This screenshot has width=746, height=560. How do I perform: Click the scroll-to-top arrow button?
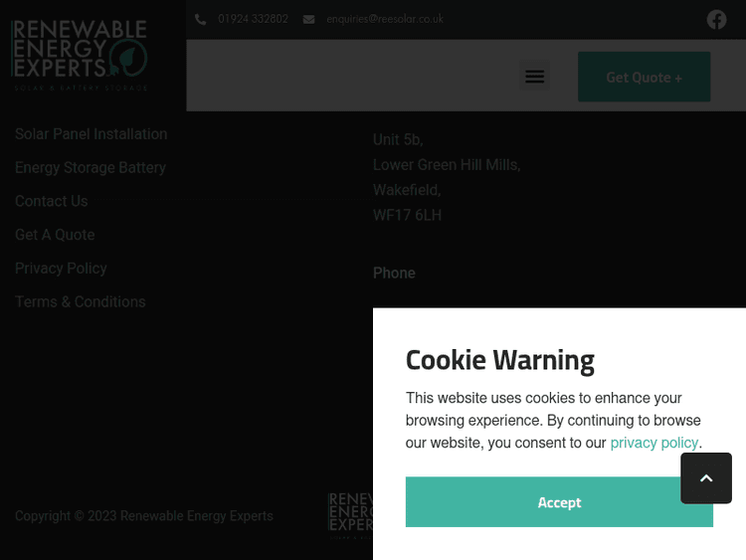706,478
